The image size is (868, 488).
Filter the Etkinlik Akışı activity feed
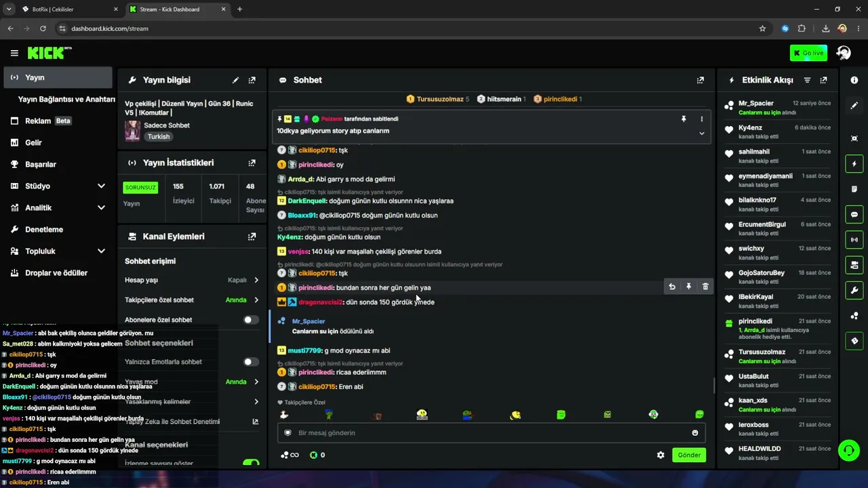tap(807, 80)
